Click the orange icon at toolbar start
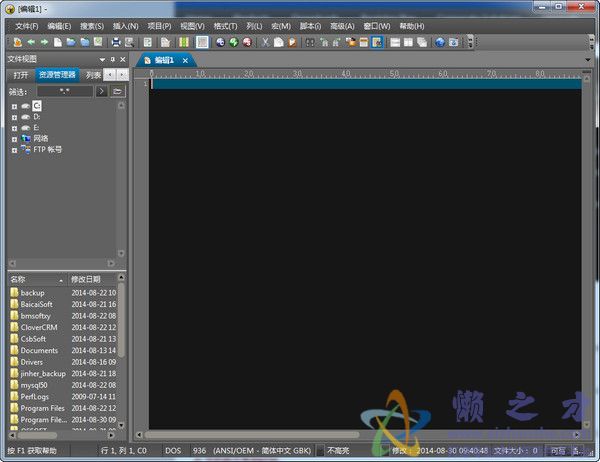The image size is (600, 462). pyautogui.click(x=18, y=42)
